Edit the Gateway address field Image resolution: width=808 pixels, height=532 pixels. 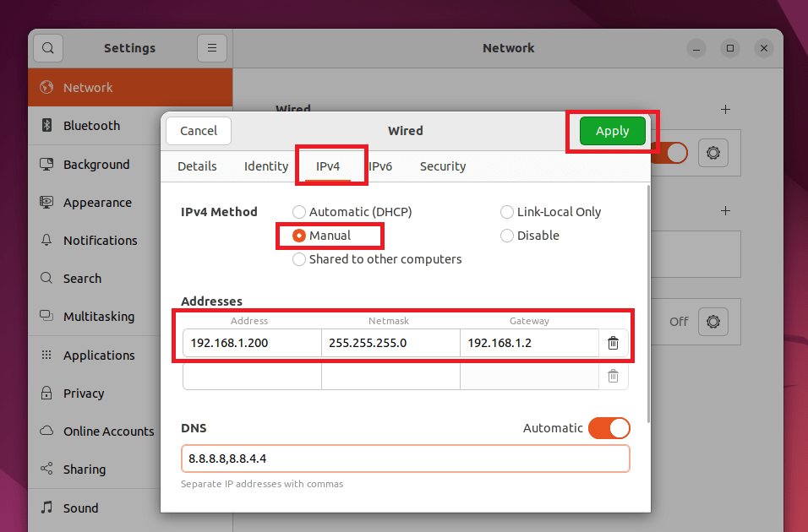(529, 343)
